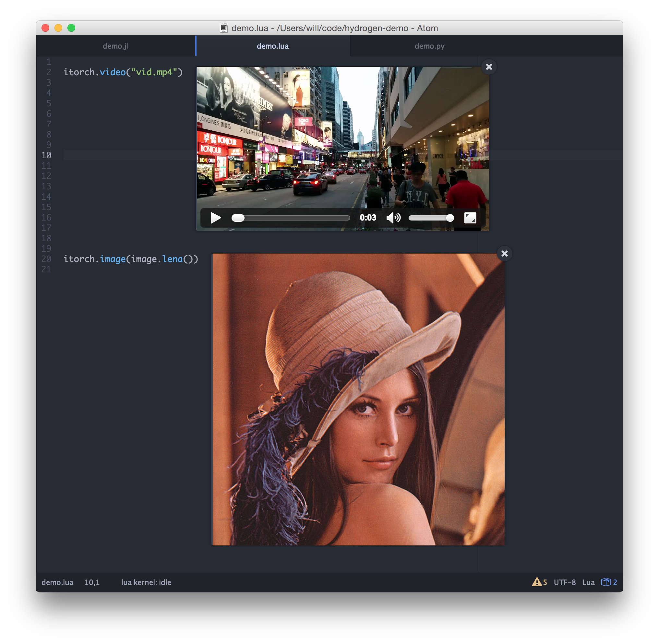Open the linter warnings indicator showing 5

540,582
